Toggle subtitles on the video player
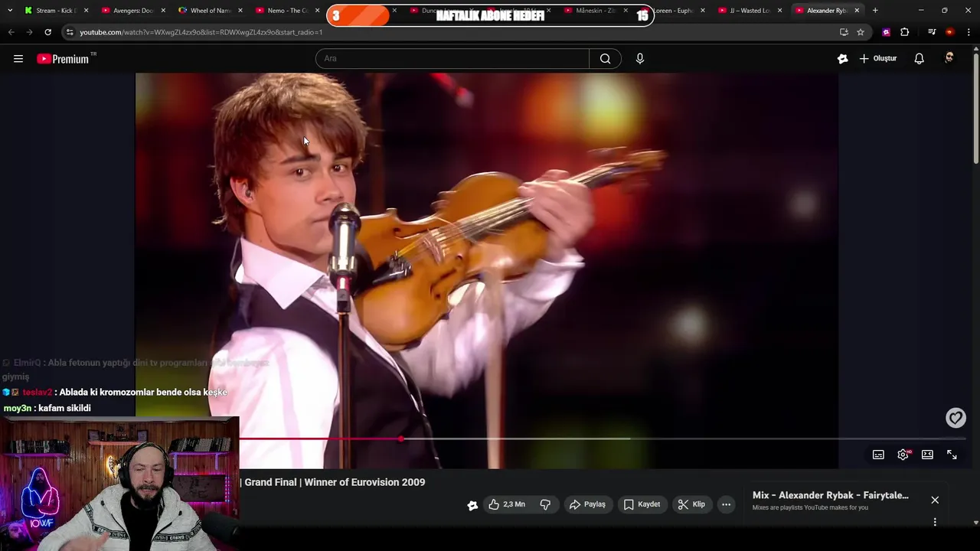This screenshot has height=551, width=980. coord(878,455)
